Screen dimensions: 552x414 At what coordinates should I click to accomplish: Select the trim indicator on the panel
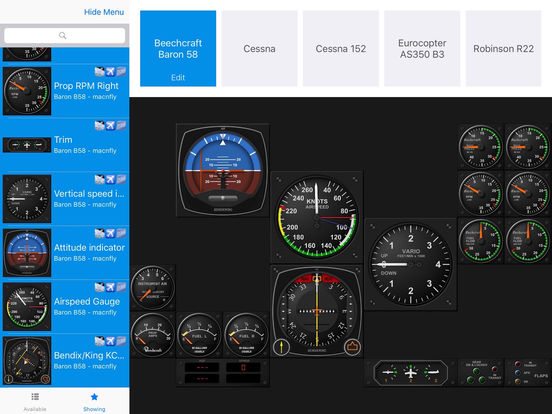pyautogui.click(x=410, y=372)
